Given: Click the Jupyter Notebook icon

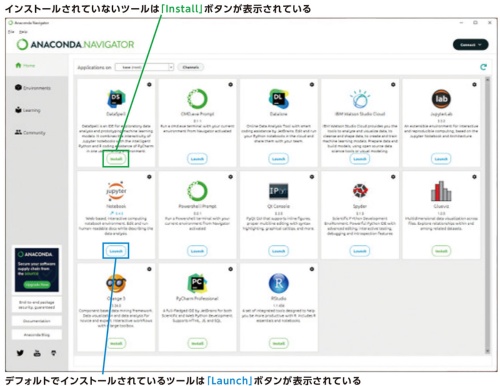Looking at the screenshot, I should pos(116,191).
